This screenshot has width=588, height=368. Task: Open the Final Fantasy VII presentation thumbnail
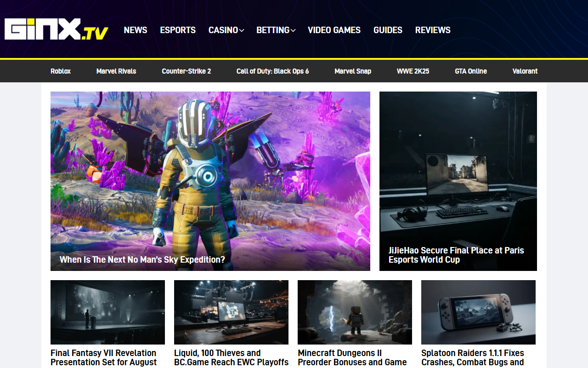pyautogui.click(x=107, y=312)
